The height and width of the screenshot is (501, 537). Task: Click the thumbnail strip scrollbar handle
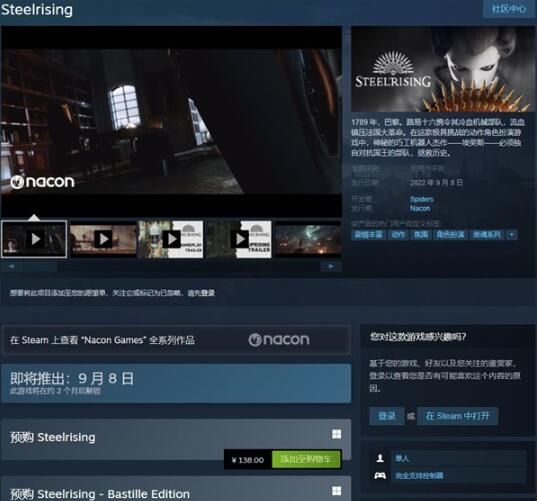[40, 266]
